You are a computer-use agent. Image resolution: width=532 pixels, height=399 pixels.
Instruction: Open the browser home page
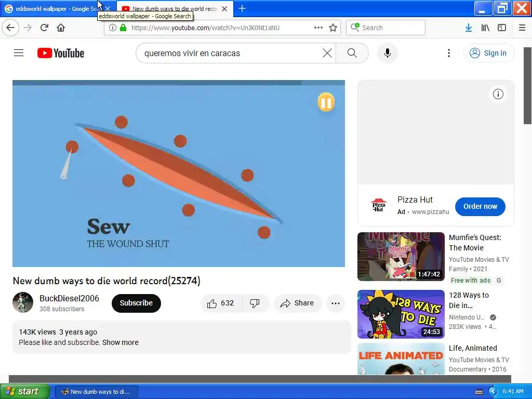tap(61, 28)
